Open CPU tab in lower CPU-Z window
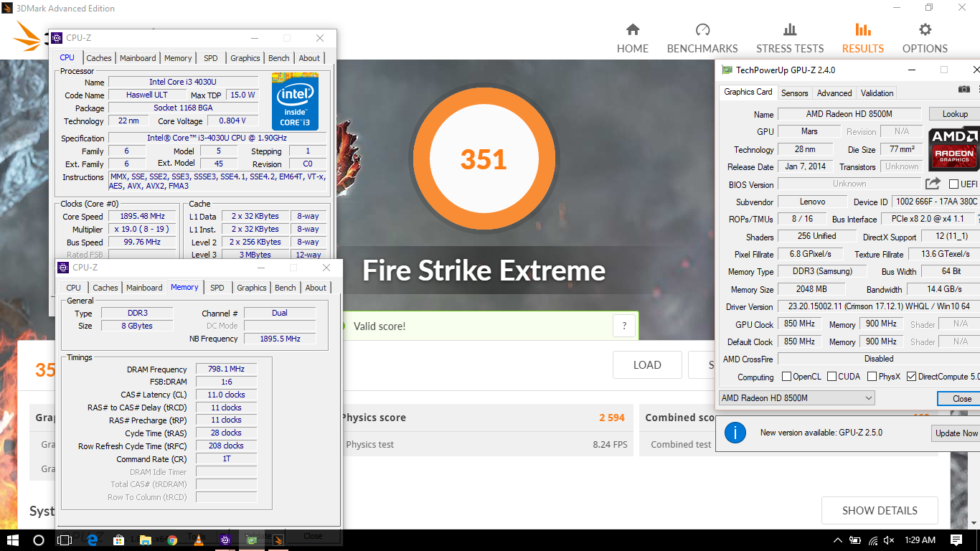Screen dimensions: 980x551 tap(73, 288)
